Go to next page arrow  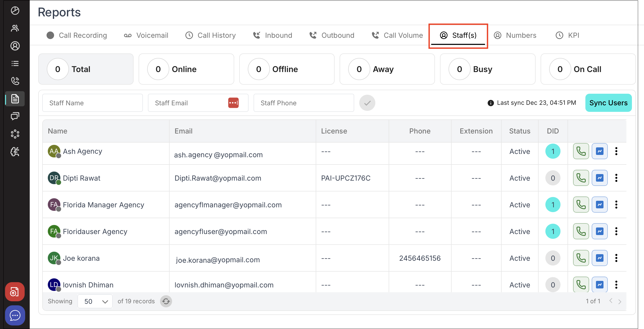pyautogui.click(x=620, y=302)
